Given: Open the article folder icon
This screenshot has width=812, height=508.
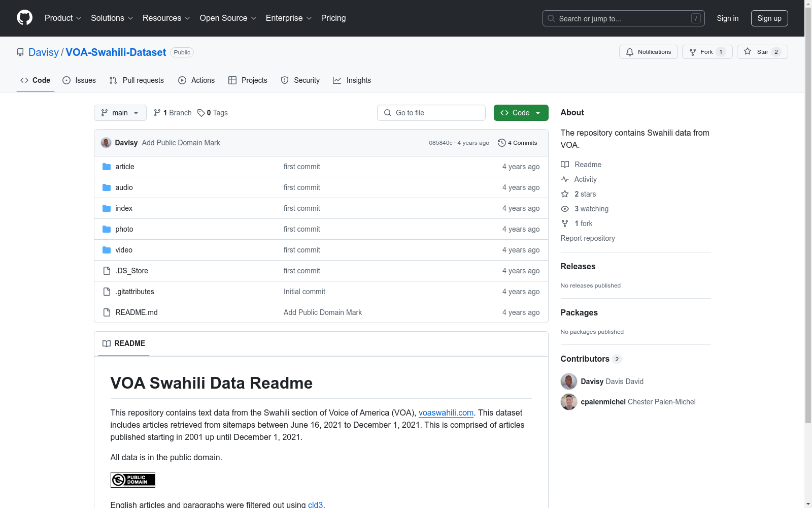Looking at the screenshot, I should 107,167.
